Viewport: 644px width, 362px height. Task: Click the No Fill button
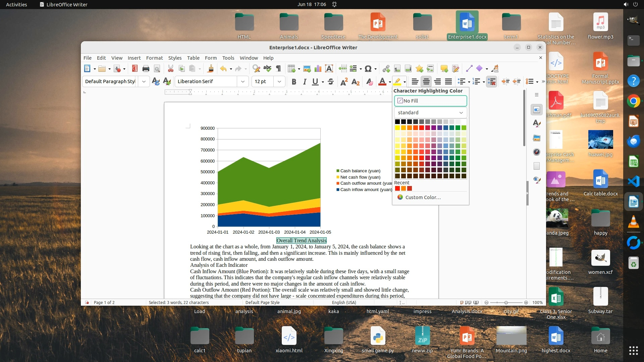point(430,101)
